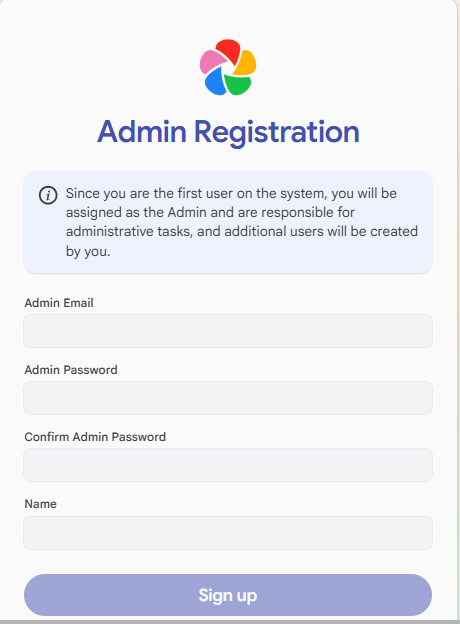Screen dimensions: 460x624
Task: Click notice line starting 'Since you are'
Action: coord(231,193)
